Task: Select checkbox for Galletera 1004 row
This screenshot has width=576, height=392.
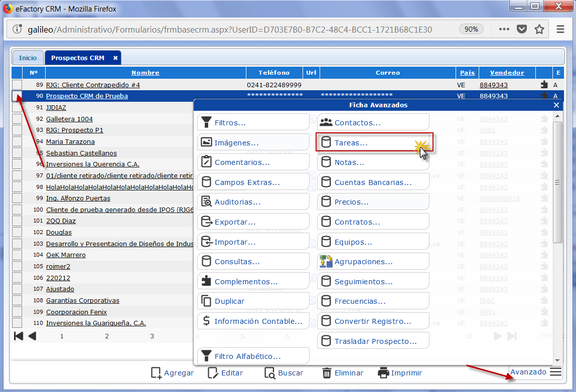Action: (x=17, y=119)
